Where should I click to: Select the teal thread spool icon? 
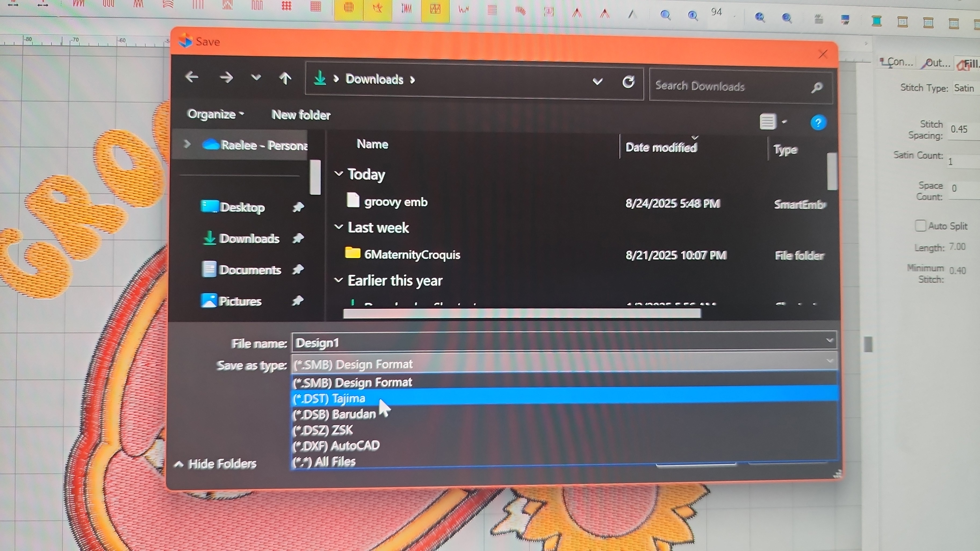[x=877, y=22]
